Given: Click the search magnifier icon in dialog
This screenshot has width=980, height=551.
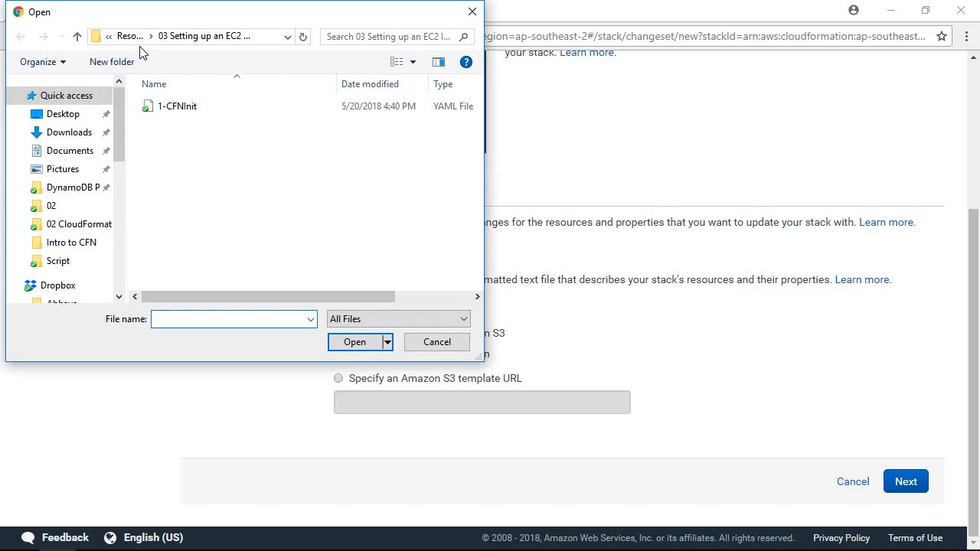Looking at the screenshot, I should pos(463,37).
